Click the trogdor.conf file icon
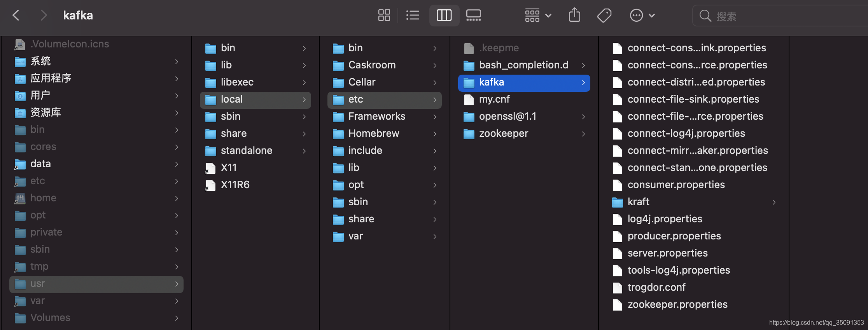The width and height of the screenshot is (868, 330). [x=617, y=288]
